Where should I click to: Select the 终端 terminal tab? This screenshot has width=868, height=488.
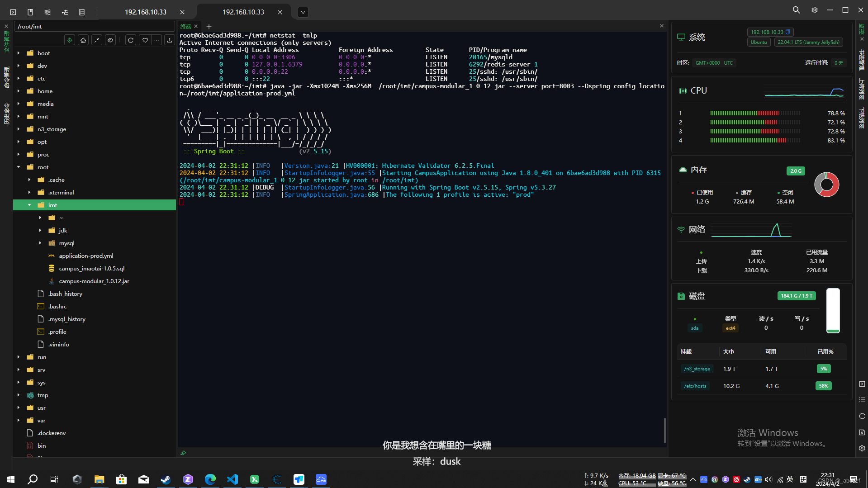185,27
